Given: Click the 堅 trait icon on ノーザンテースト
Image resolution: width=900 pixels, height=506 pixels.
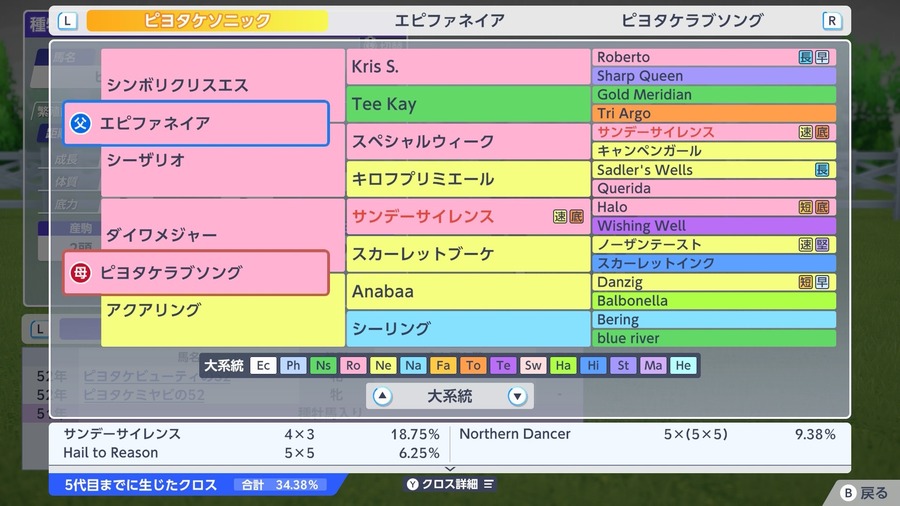Looking at the screenshot, I should [x=823, y=245].
